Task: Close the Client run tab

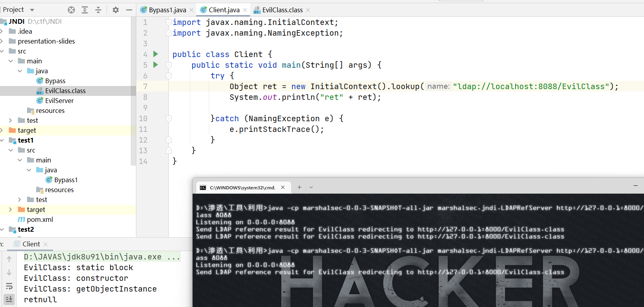Action: 46,244
